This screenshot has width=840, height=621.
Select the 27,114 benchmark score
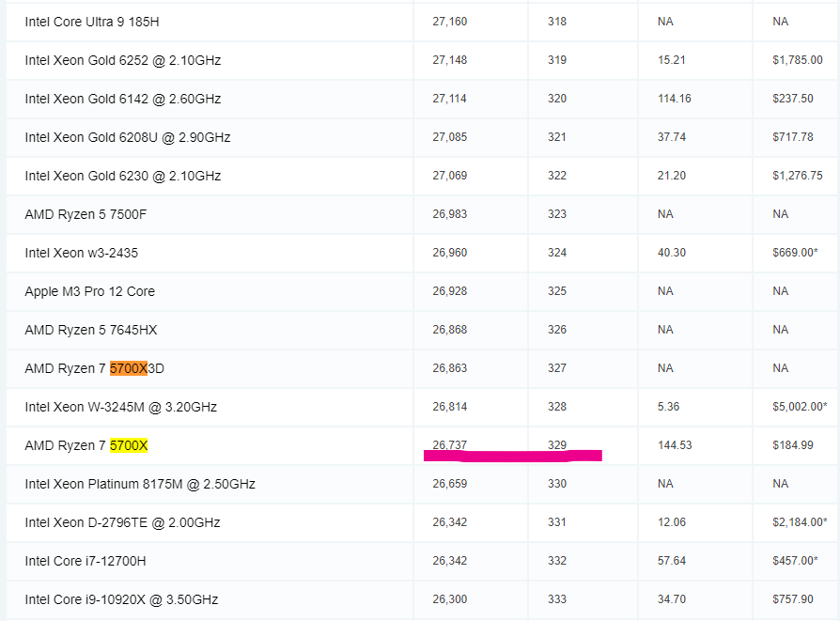pos(449,99)
